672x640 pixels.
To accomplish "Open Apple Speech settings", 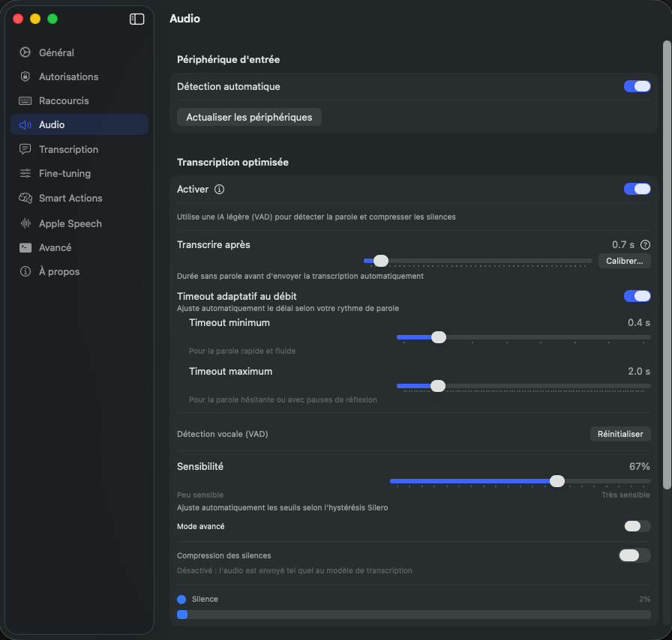I will [79, 223].
